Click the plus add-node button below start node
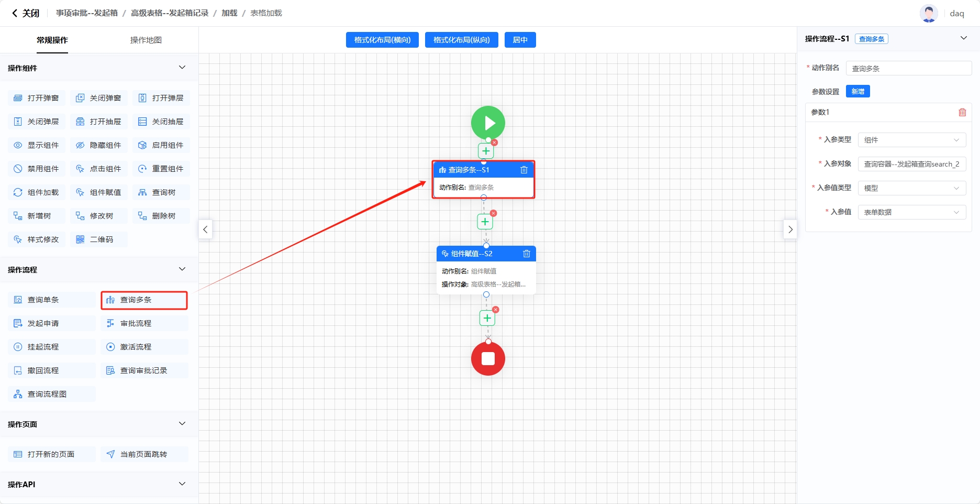980x504 pixels. [x=486, y=151]
